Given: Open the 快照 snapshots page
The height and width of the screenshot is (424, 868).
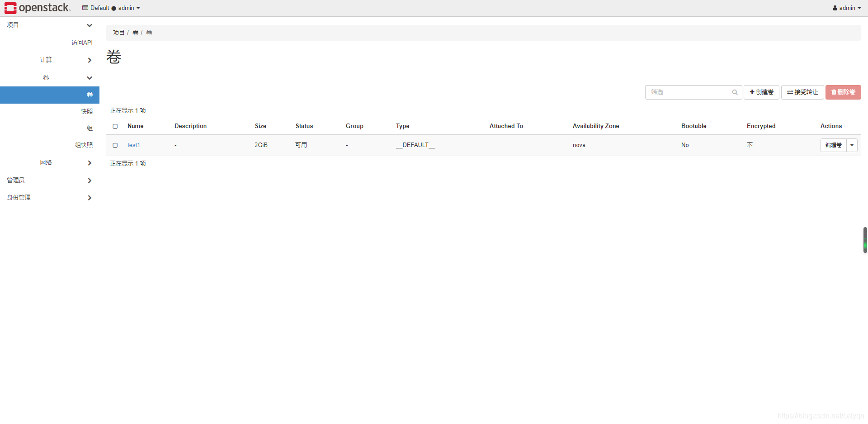Looking at the screenshot, I should click(x=86, y=111).
